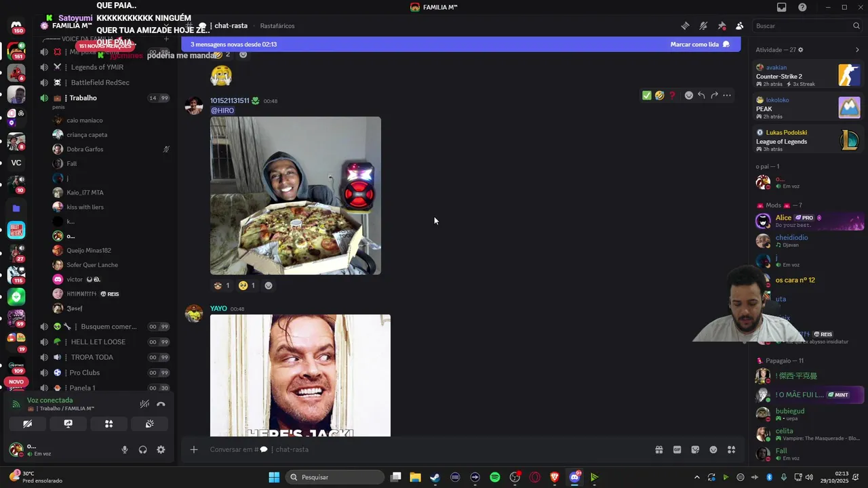Click the message input chat-rasta
Screen dimensions: 868x488
427,449
